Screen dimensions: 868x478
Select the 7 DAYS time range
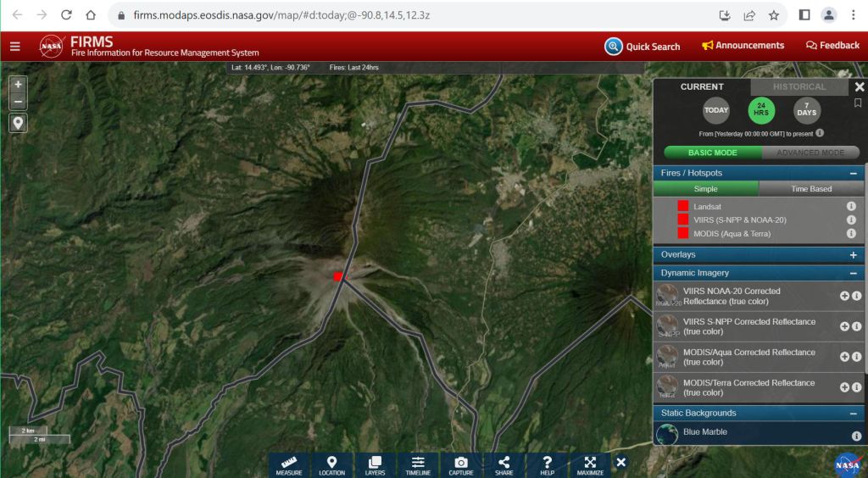[806, 110]
